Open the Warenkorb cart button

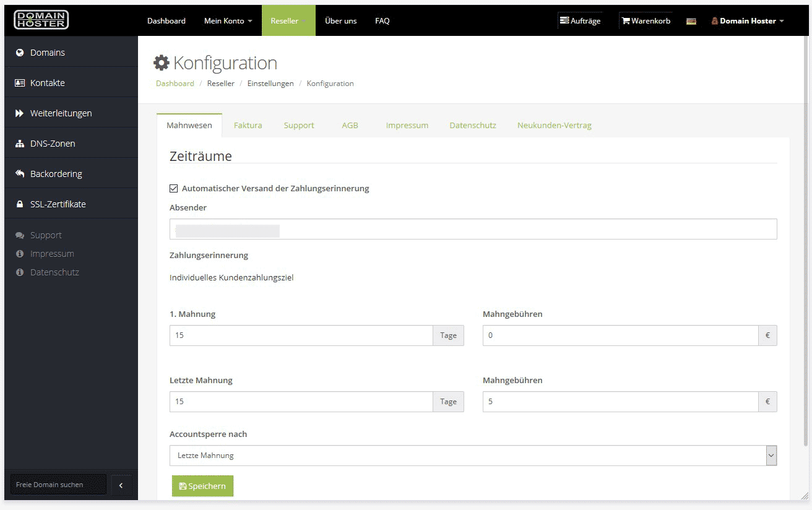point(646,20)
